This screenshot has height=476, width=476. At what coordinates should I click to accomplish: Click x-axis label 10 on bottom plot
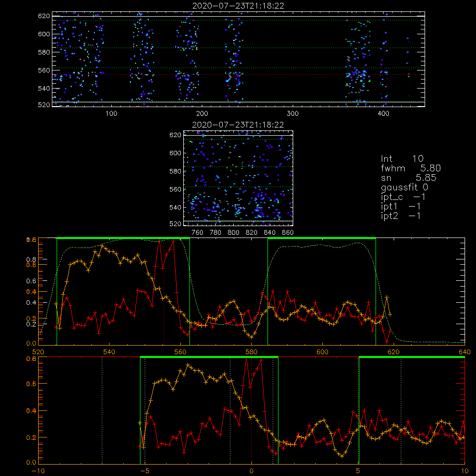[465, 471]
